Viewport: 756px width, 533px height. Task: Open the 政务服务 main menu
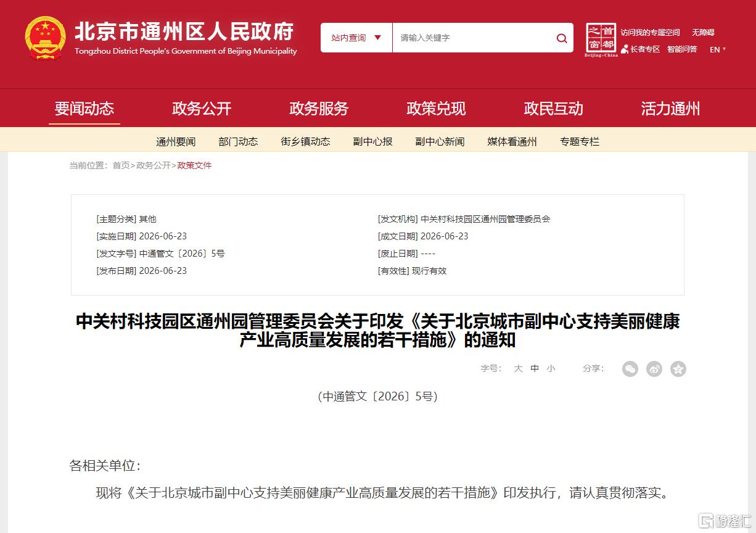tap(319, 109)
